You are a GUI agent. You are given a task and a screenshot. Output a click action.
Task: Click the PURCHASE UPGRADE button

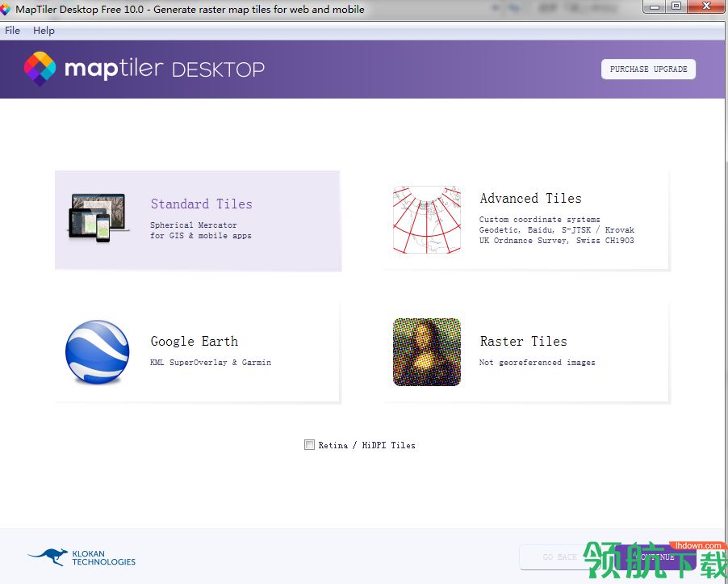point(648,69)
